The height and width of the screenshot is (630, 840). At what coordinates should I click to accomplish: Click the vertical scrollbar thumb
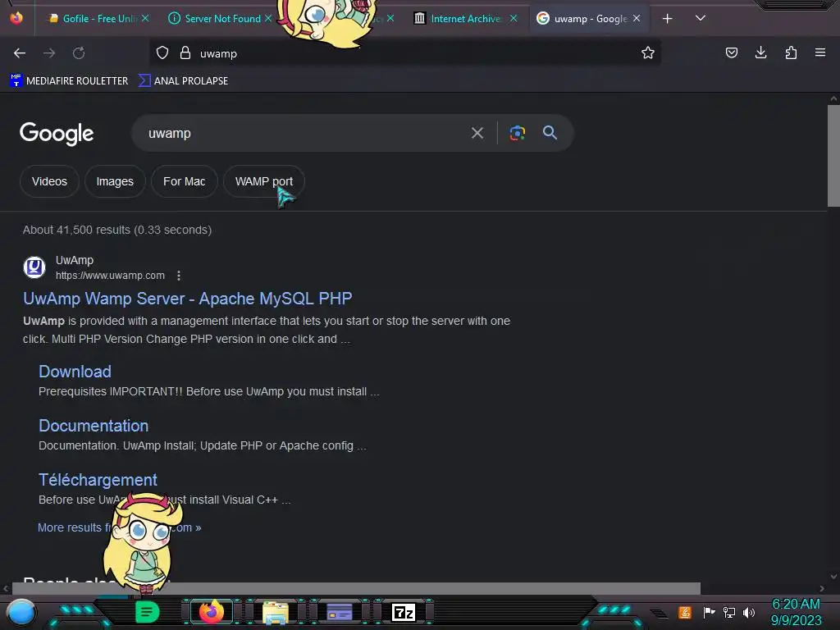pyautogui.click(x=833, y=155)
